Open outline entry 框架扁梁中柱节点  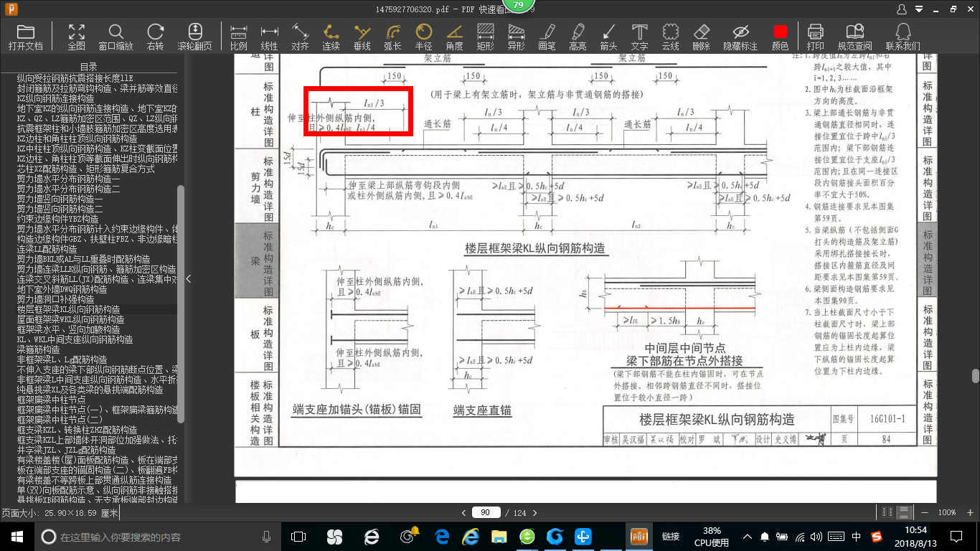(x=51, y=400)
